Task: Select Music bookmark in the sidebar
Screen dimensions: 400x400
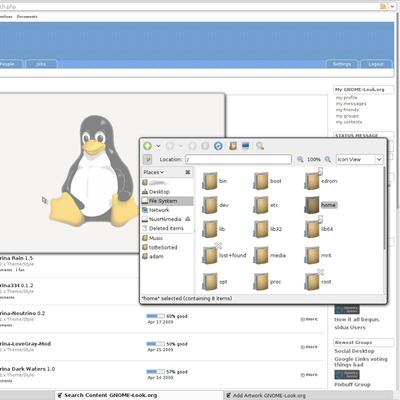Action: [153, 238]
